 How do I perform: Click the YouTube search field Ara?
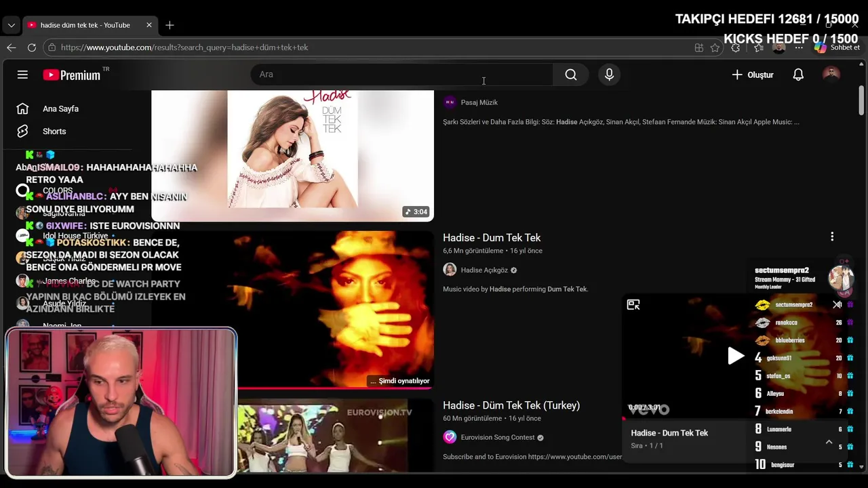[x=401, y=75]
